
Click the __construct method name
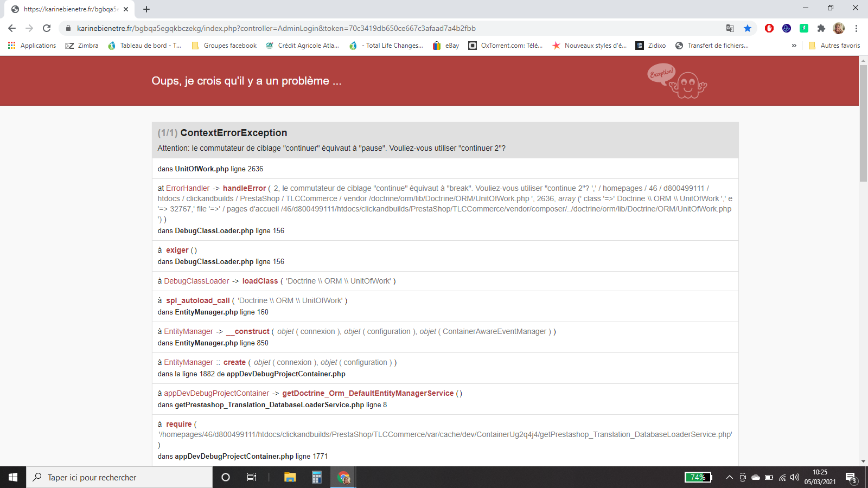click(248, 331)
